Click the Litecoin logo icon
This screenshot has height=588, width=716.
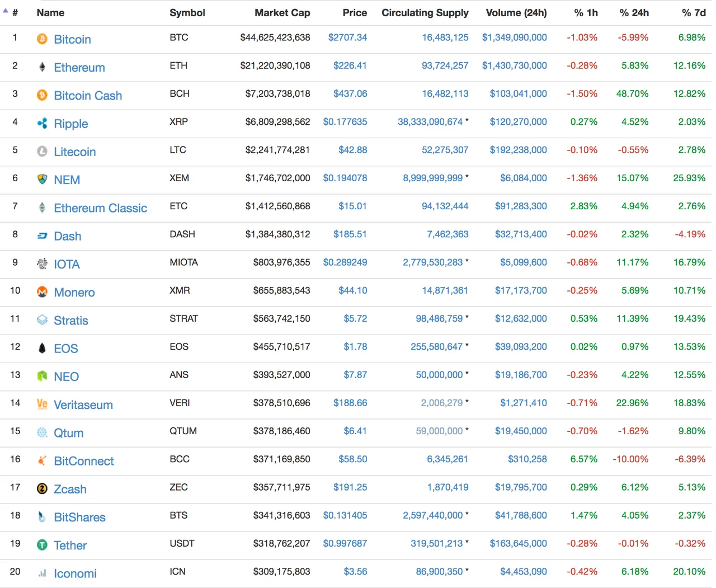tap(42, 151)
